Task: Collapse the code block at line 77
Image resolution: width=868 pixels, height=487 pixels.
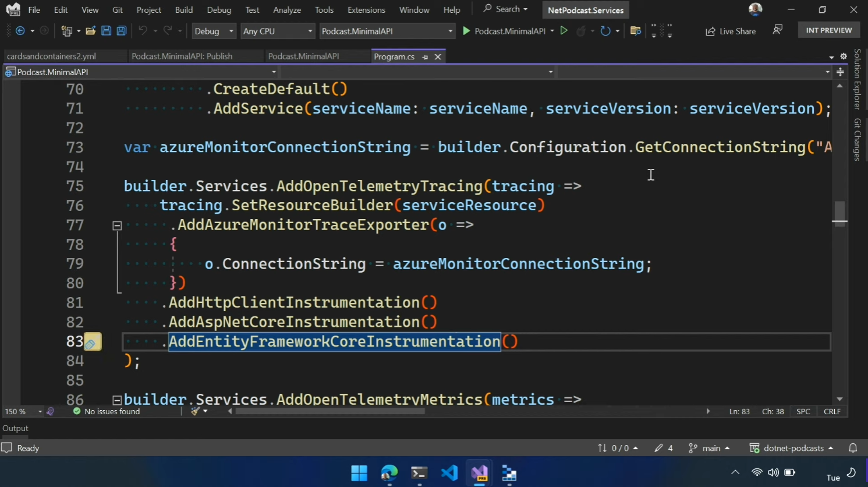Action: (117, 225)
